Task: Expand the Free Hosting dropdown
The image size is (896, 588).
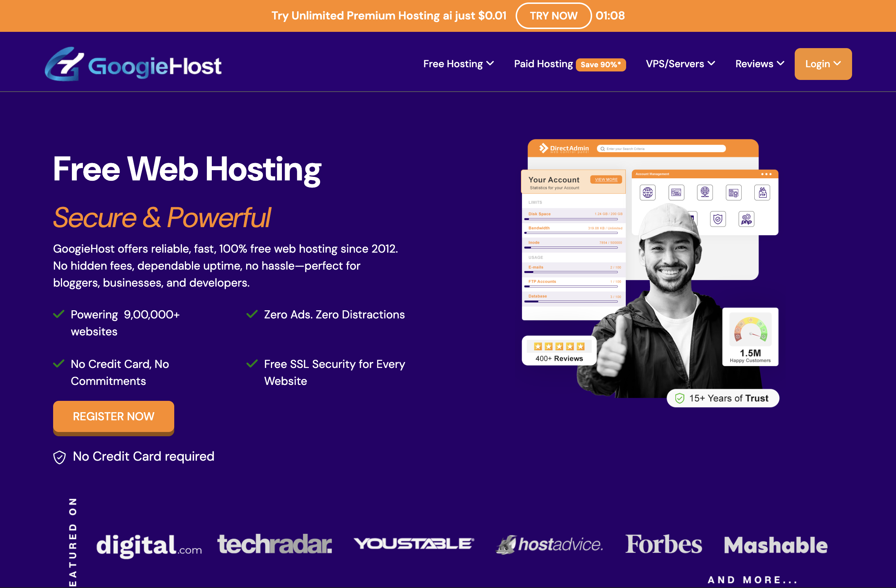Action: click(x=458, y=64)
